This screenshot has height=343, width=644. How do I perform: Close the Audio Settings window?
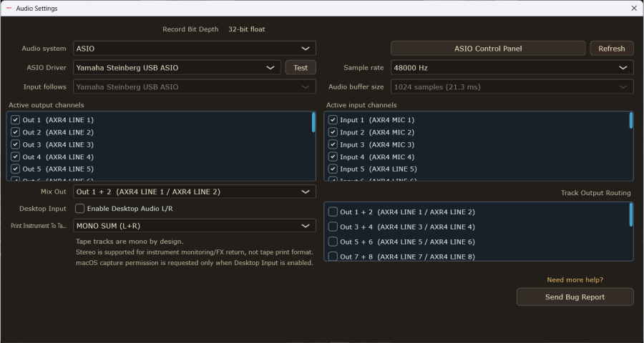tap(634, 8)
